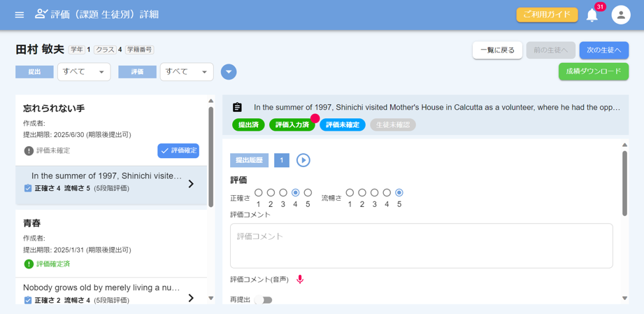Download grades with 成績ダウンロード
The image size is (644, 314).
point(594,71)
